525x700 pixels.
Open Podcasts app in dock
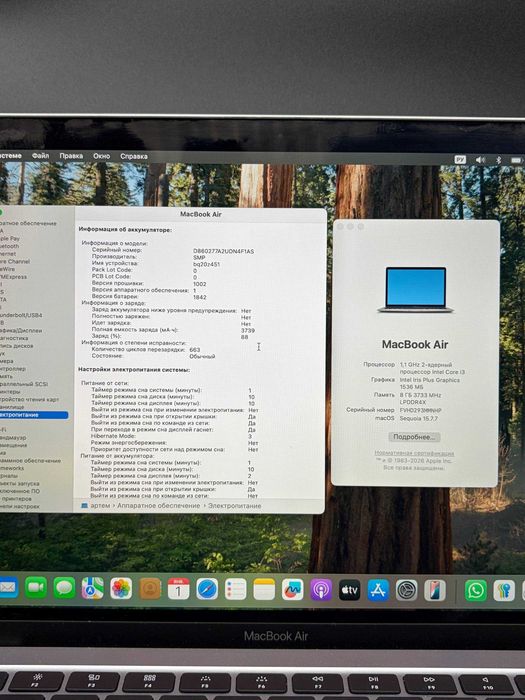coord(321,590)
